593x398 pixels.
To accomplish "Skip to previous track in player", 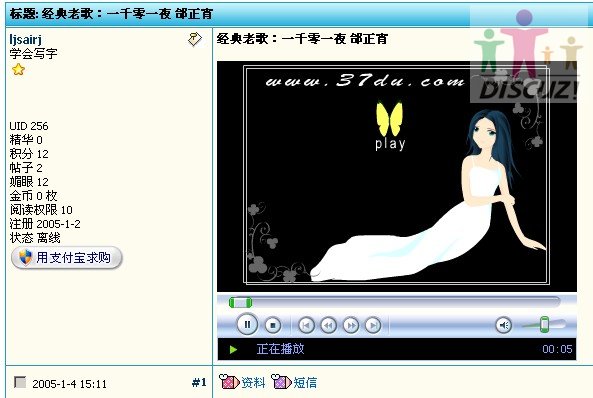I will [x=306, y=325].
